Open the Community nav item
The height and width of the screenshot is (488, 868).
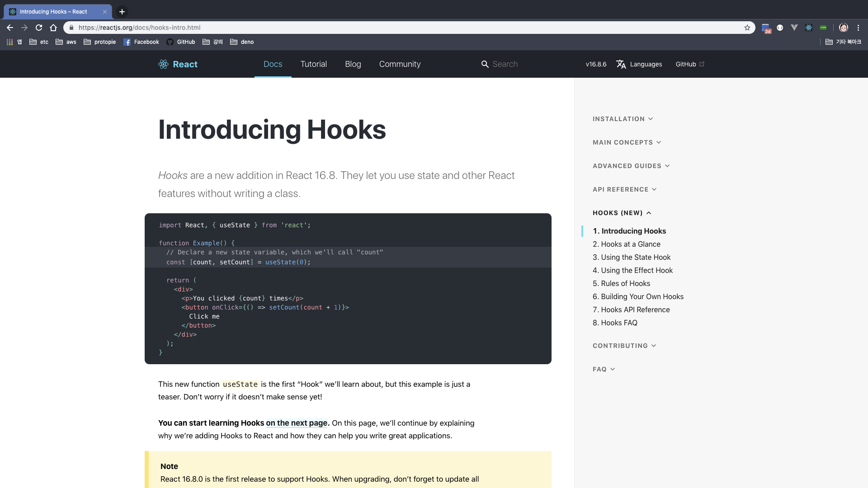point(400,64)
